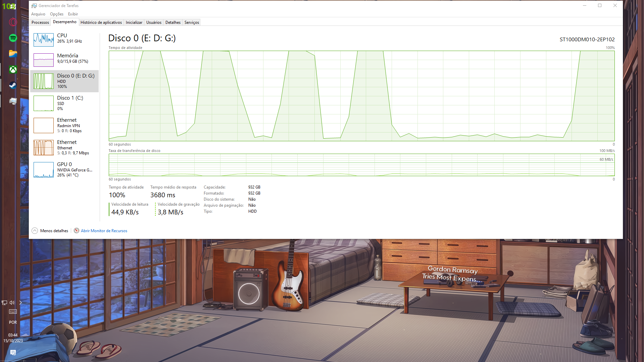Switch to the Inicializar tab
This screenshot has width=644, height=362.
coord(134,22)
